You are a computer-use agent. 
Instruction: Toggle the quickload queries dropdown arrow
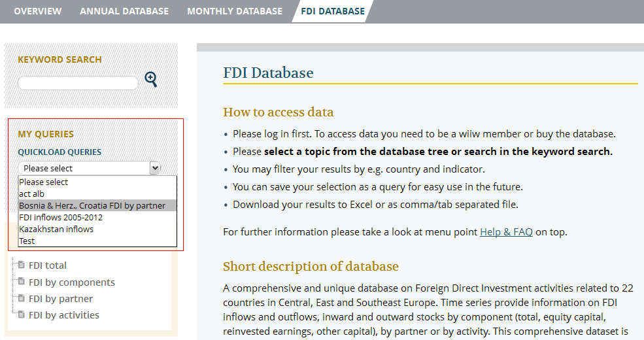click(x=155, y=168)
